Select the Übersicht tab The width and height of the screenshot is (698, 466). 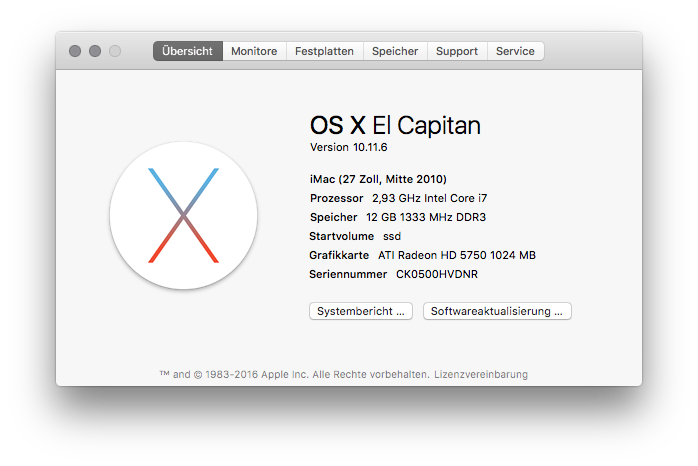pyautogui.click(x=187, y=51)
